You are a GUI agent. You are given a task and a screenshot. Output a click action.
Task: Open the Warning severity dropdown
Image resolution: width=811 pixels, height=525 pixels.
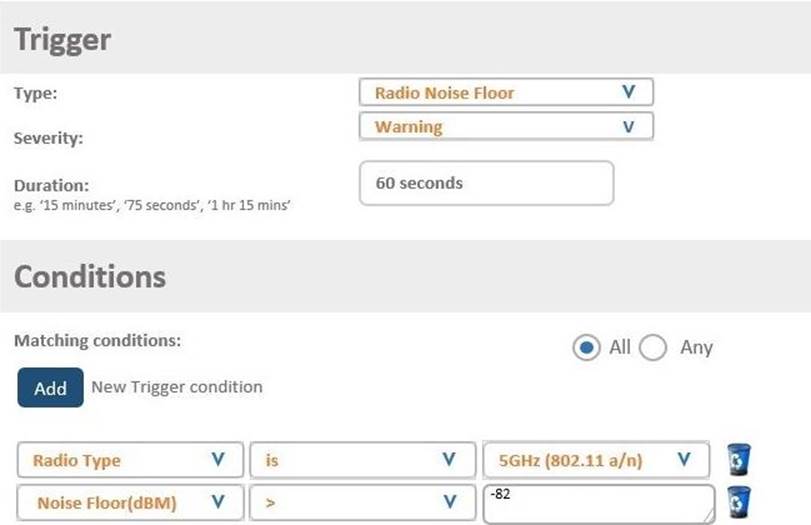tap(506, 127)
